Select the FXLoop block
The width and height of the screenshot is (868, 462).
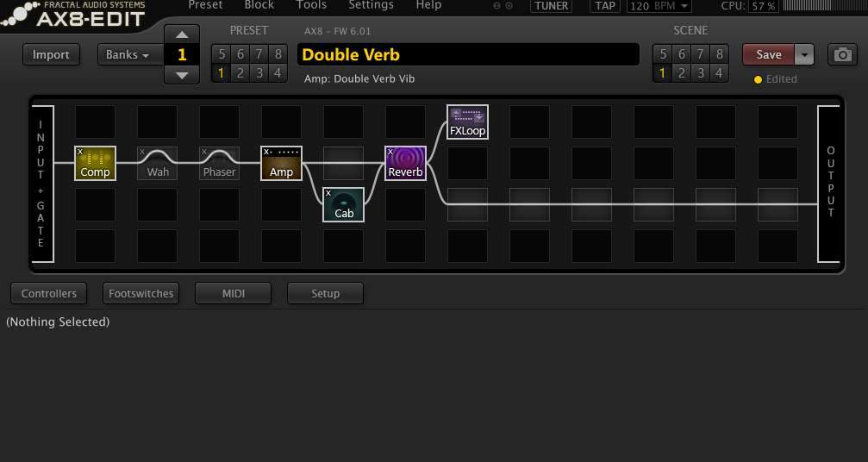click(467, 122)
